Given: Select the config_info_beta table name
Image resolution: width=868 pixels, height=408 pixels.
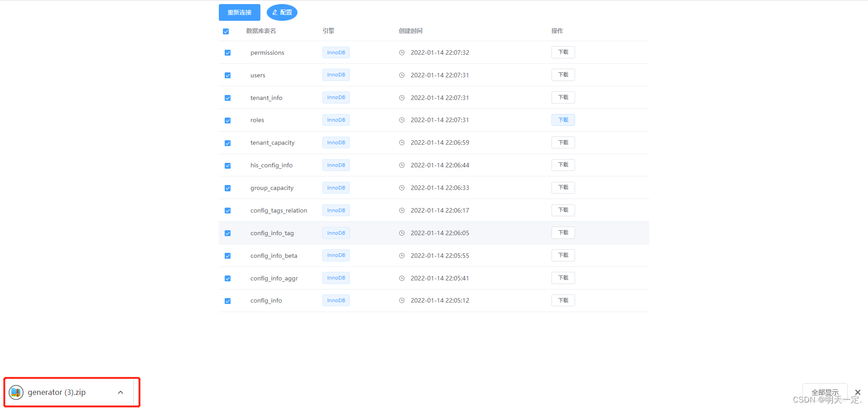Looking at the screenshot, I should pyautogui.click(x=274, y=256).
